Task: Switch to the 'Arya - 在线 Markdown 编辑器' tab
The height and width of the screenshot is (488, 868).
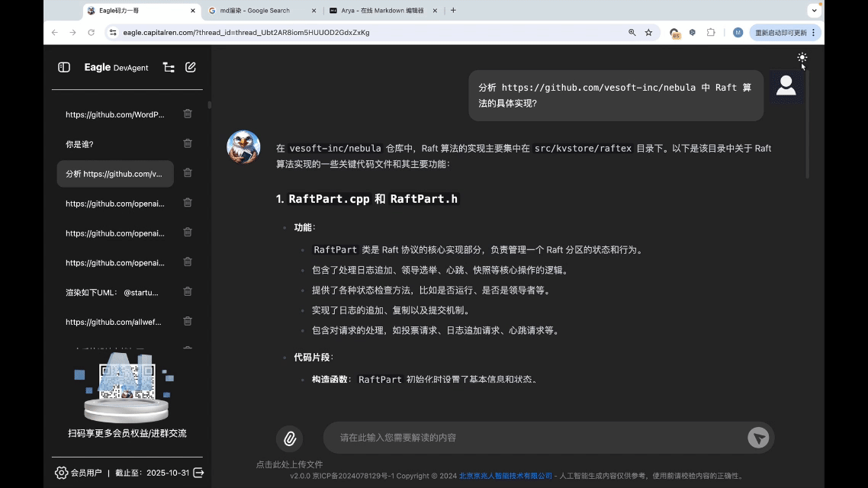Action: [x=382, y=11]
